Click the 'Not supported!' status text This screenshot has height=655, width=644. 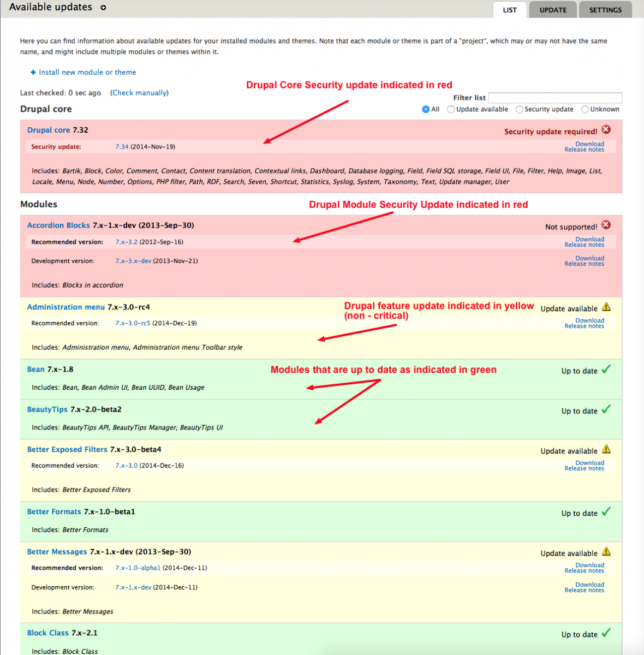[x=571, y=227]
